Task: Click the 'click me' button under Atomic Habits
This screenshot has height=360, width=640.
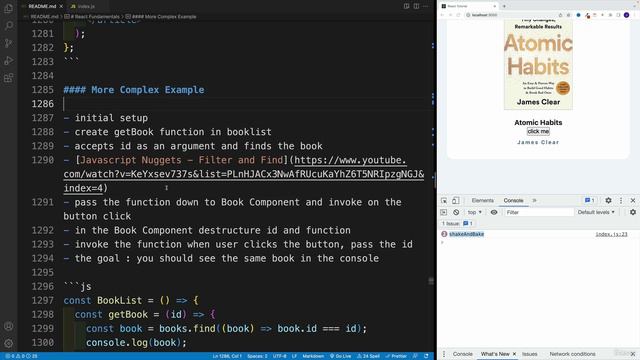Action: (538, 131)
